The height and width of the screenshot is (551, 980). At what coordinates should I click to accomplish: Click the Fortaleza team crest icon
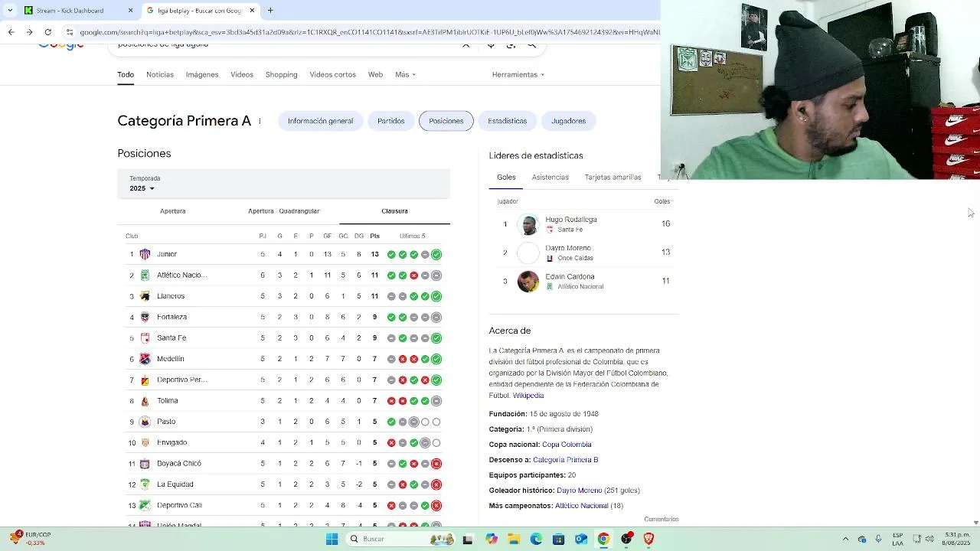145,317
